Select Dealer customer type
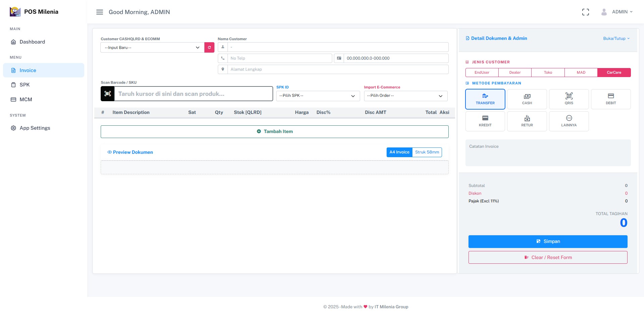This screenshot has height=316, width=644. [x=514, y=72]
